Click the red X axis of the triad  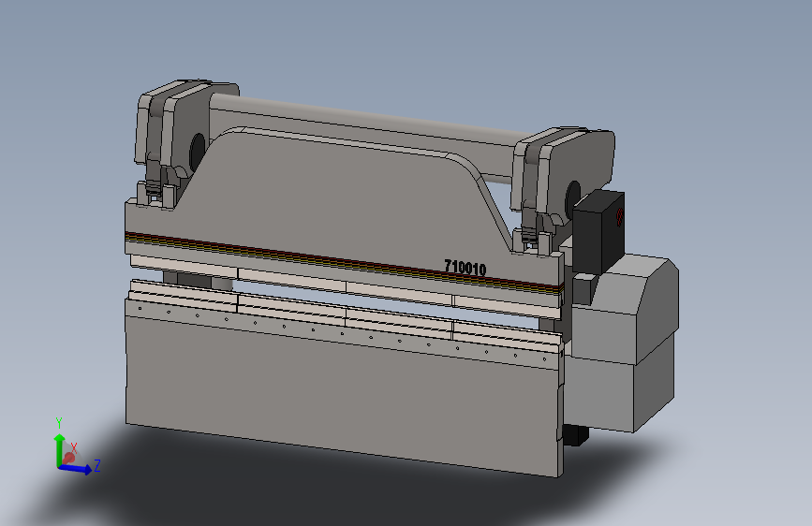click(x=68, y=458)
